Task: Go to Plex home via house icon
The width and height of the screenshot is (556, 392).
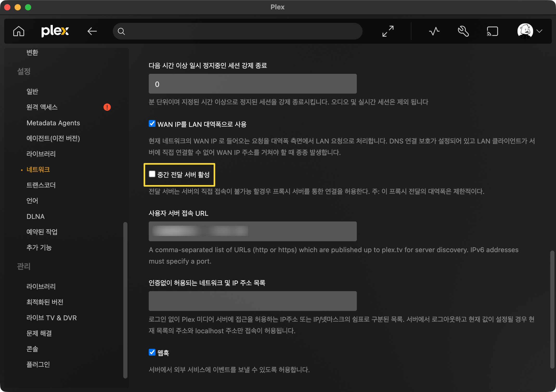Action: [19, 31]
